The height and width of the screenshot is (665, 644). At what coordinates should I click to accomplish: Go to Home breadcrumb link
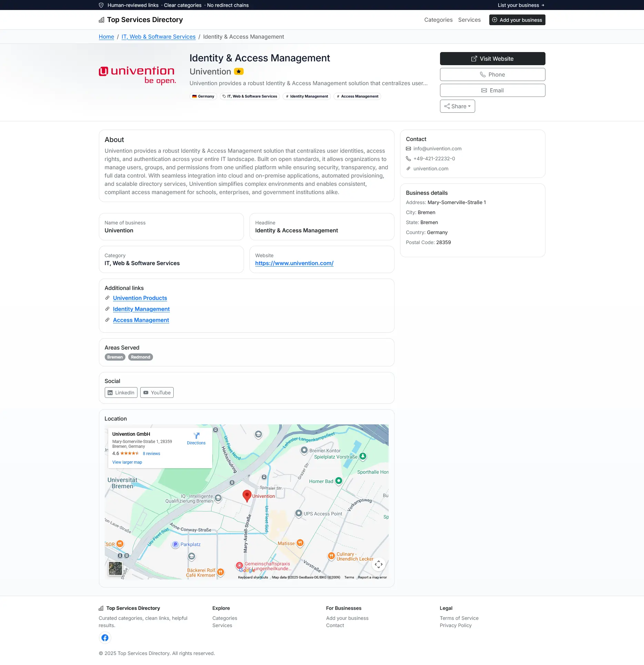tap(106, 37)
